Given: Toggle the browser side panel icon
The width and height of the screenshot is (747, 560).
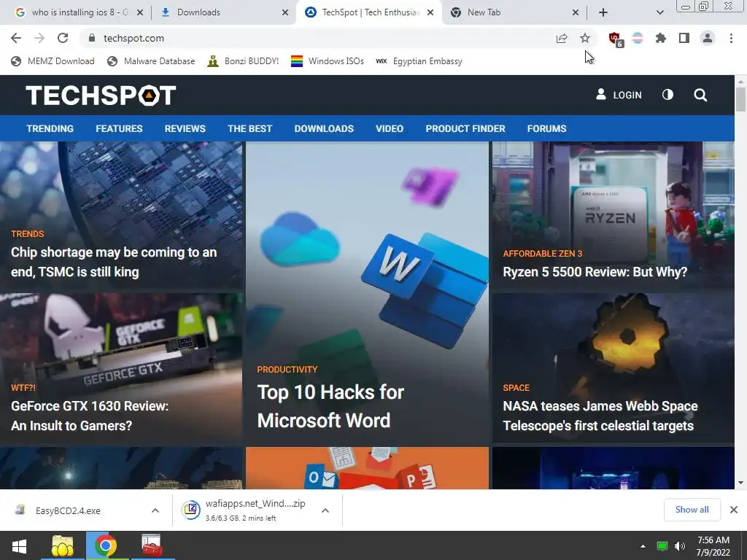Looking at the screenshot, I should pos(684,38).
